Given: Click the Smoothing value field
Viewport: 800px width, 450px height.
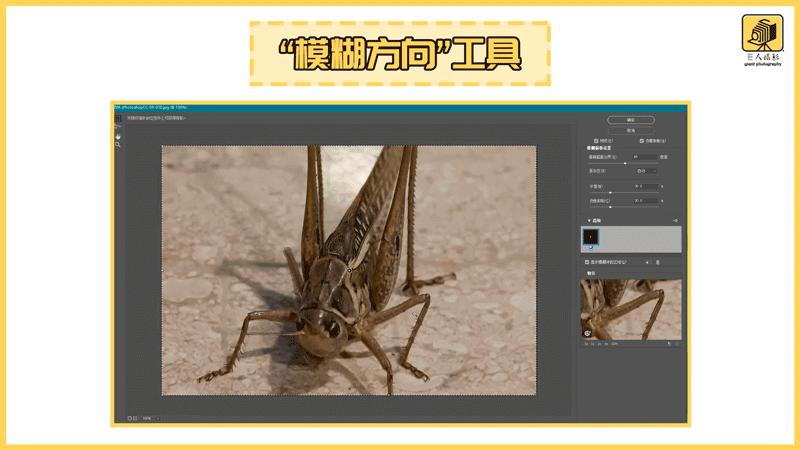Looking at the screenshot, I should pyautogui.click(x=645, y=187).
